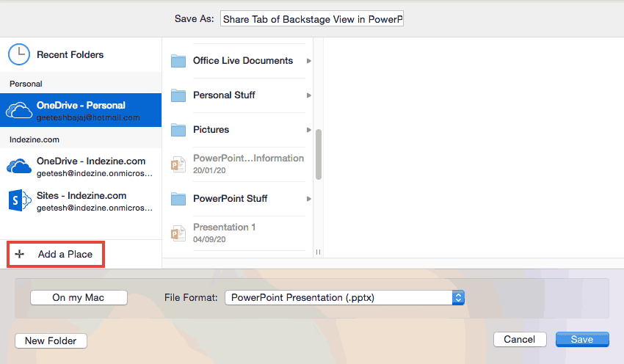The height and width of the screenshot is (364, 624).
Task: Click the On my Mac button
Action: (x=79, y=297)
